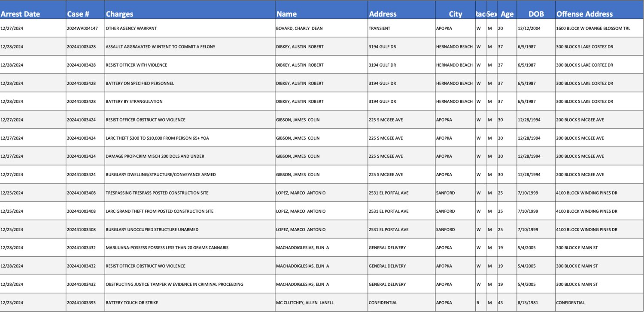This screenshot has width=644, height=312.
Task: Select case number 202441003393
Action: click(x=85, y=303)
